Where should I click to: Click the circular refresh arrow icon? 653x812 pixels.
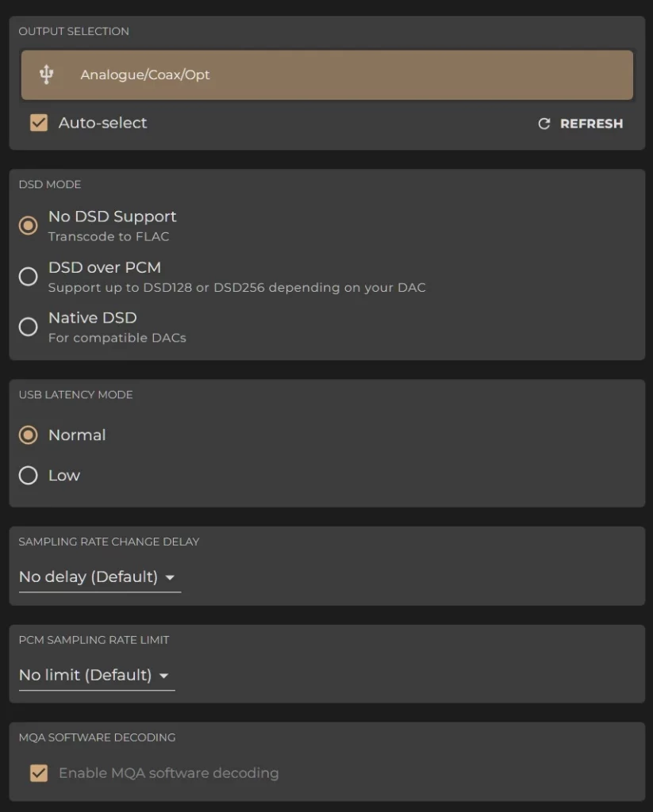(544, 124)
